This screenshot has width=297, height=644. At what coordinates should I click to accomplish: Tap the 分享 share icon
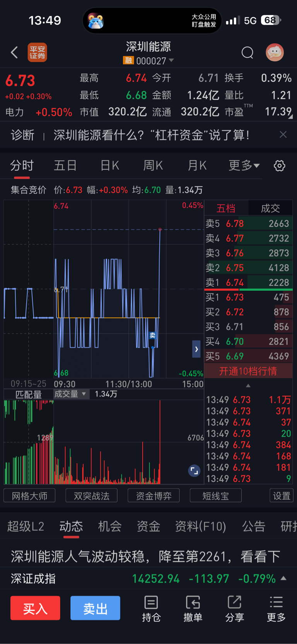(x=235, y=609)
